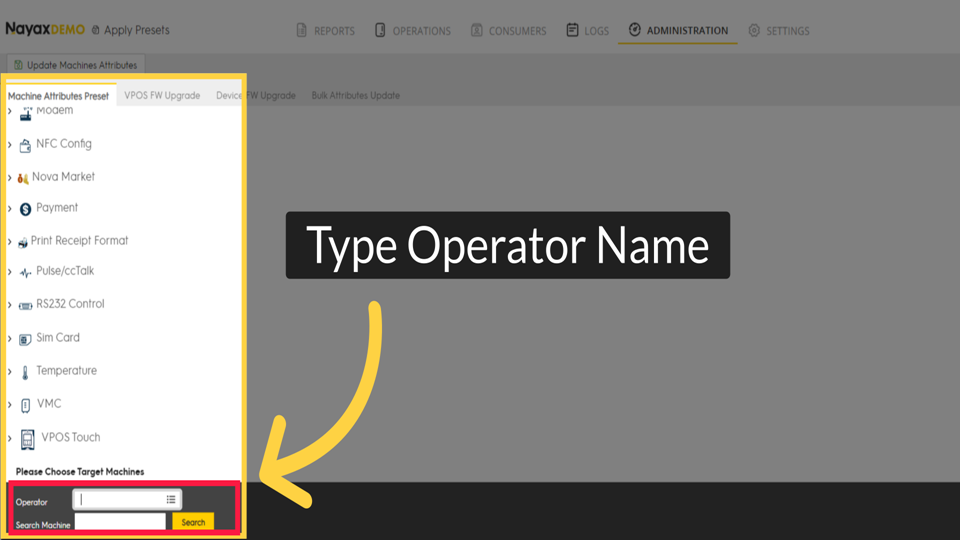Select the Print Receipt Format label

(80, 241)
